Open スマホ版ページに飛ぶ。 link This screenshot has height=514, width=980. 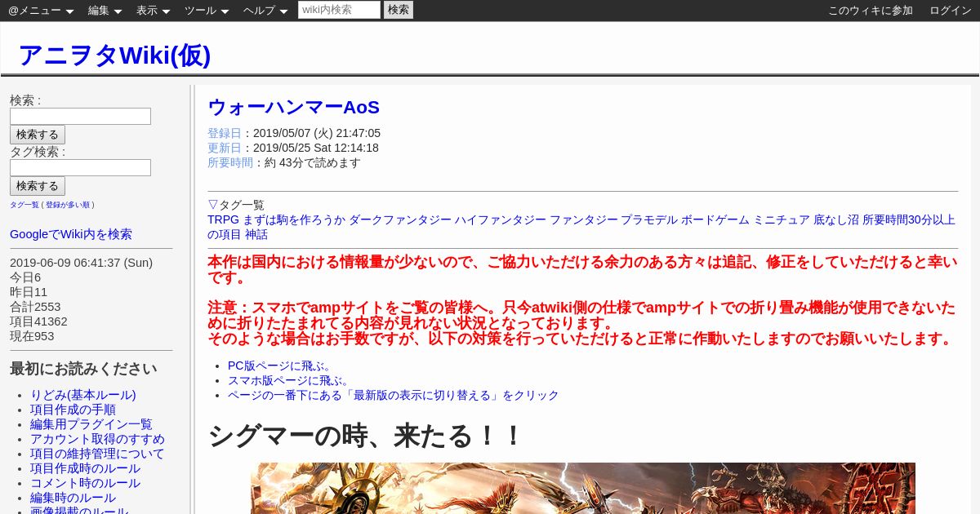289,380
